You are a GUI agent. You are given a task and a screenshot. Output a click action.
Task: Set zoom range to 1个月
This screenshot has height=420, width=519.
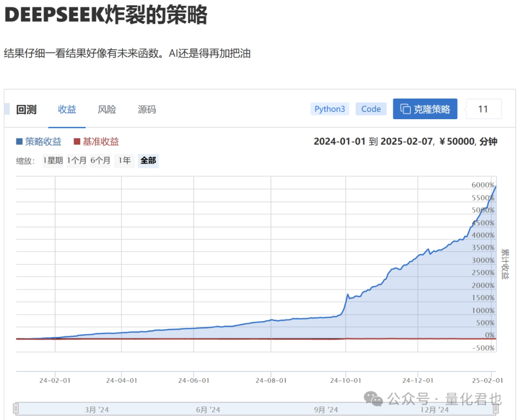click(x=76, y=161)
